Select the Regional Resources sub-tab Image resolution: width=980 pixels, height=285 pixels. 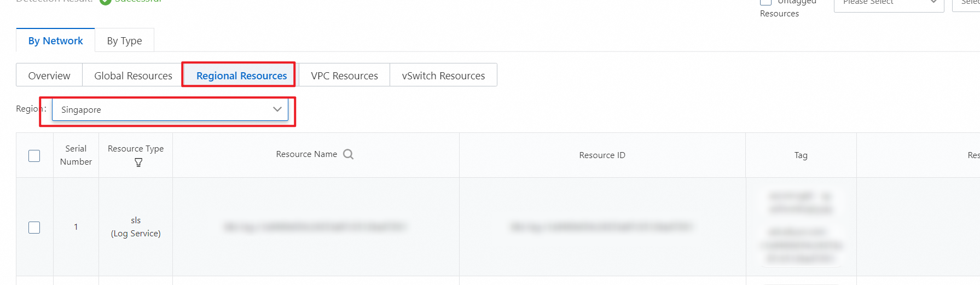click(241, 75)
